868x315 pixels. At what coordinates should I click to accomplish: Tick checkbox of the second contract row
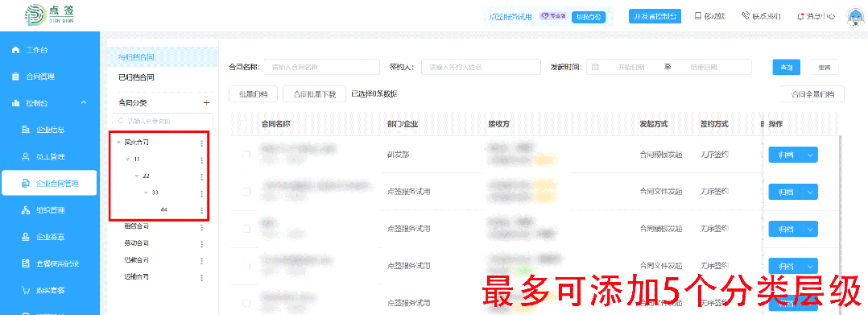(x=246, y=192)
